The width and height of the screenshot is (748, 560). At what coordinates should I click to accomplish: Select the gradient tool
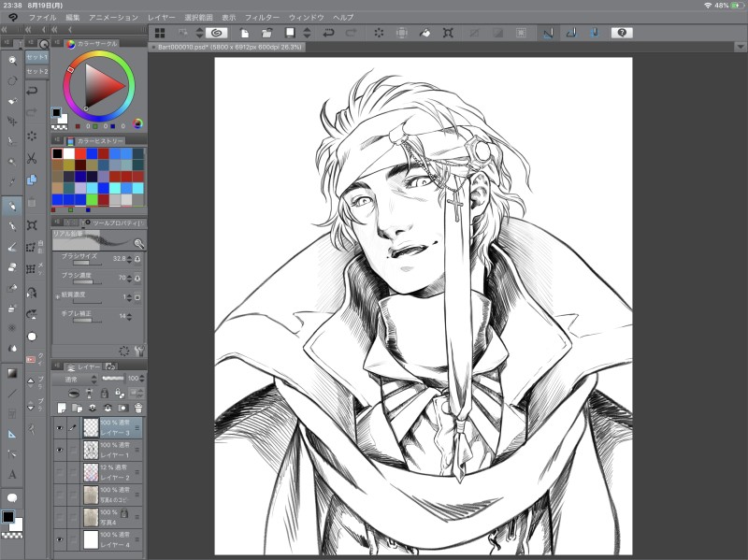12,372
